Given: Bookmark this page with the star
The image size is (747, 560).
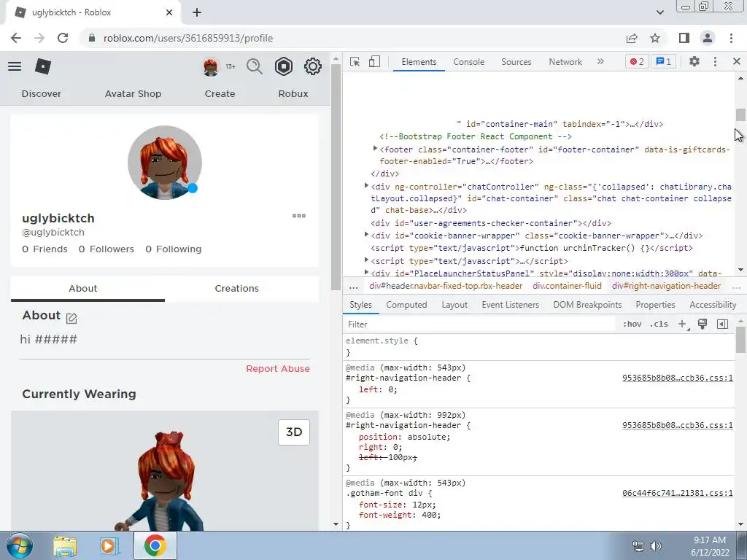Looking at the screenshot, I should pyautogui.click(x=655, y=38).
